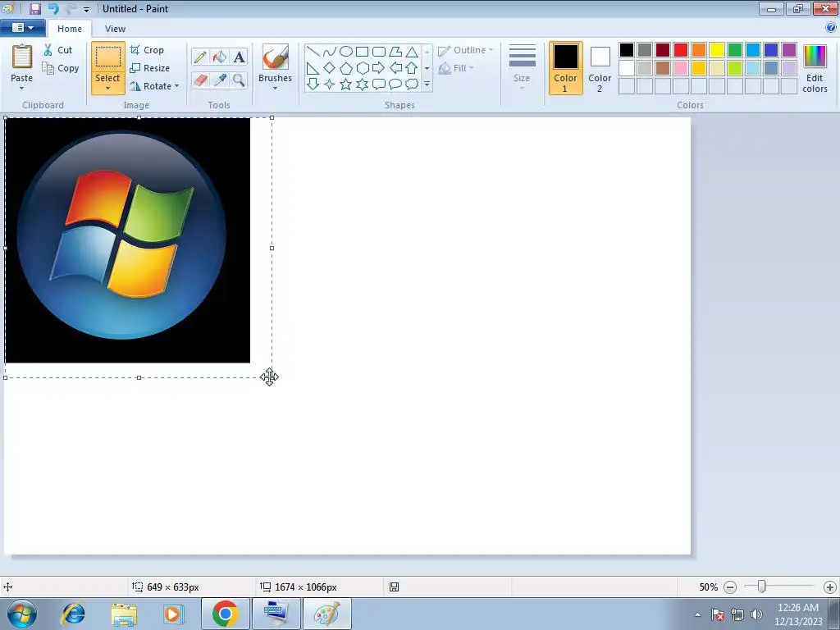Choose the Right arrow shape
Image resolution: width=840 pixels, height=630 pixels.
379,68
